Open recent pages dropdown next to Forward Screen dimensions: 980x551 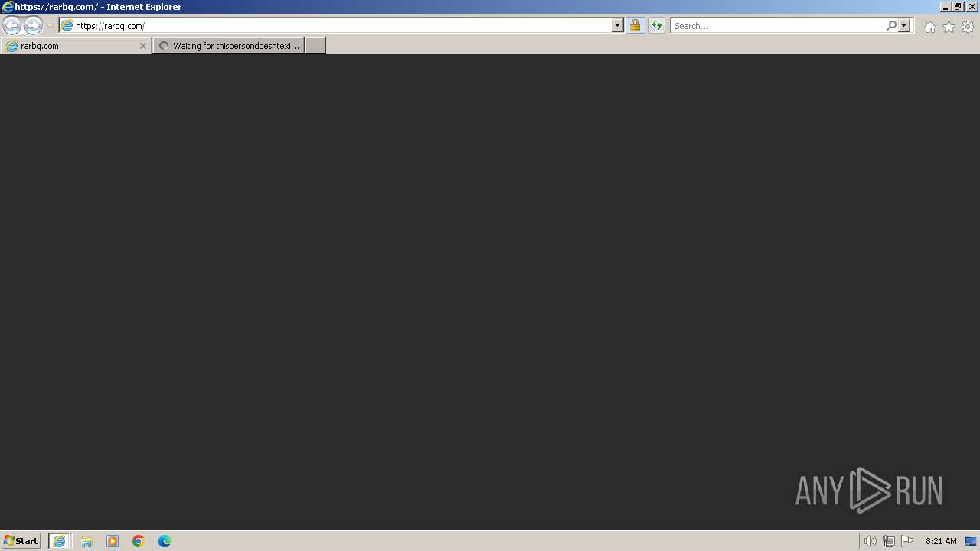pyautogui.click(x=50, y=26)
